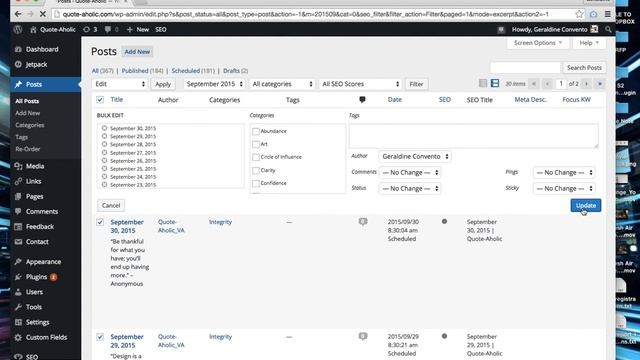The image size is (640, 360).
Task: Expand Screen Options panel
Action: pyautogui.click(x=538, y=43)
